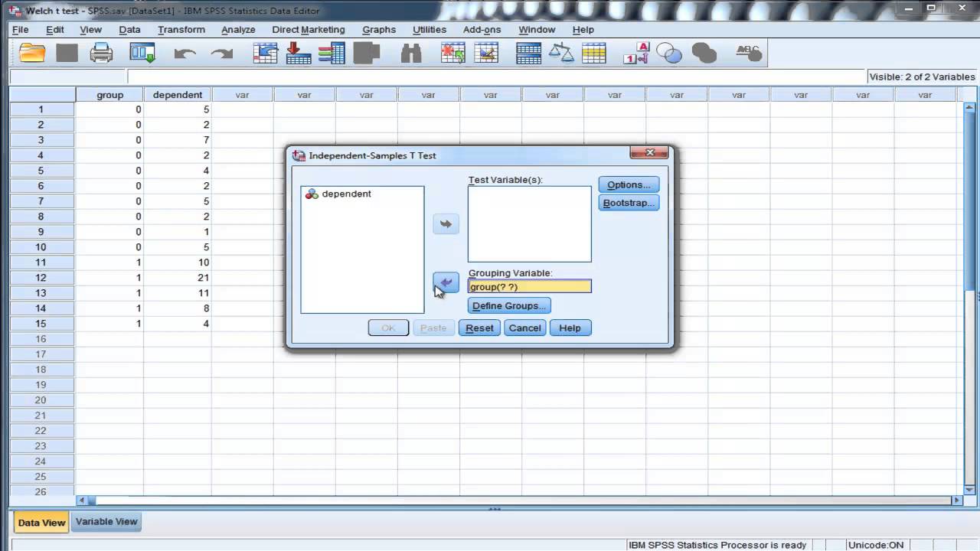Click the Define Groups... button
The height and width of the screenshot is (551, 980).
pos(509,305)
